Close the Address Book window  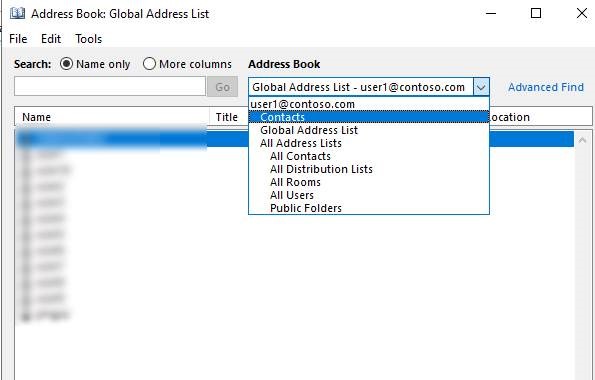pyautogui.click(x=582, y=13)
